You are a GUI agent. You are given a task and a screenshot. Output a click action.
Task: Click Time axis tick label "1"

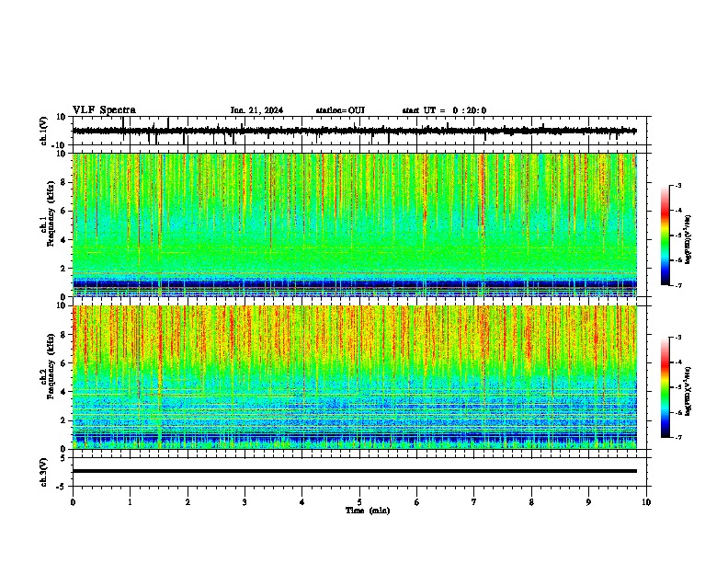(x=130, y=502)
